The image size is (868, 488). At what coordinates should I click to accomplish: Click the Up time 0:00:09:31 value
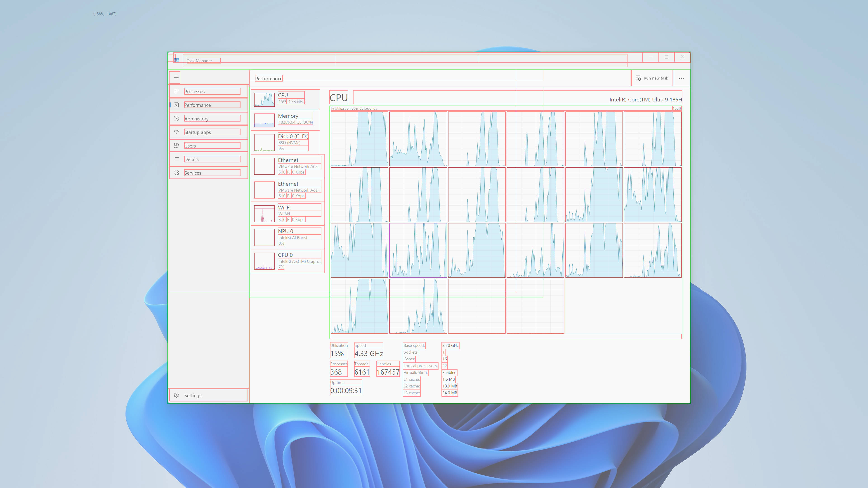click(x=346, y=391)
